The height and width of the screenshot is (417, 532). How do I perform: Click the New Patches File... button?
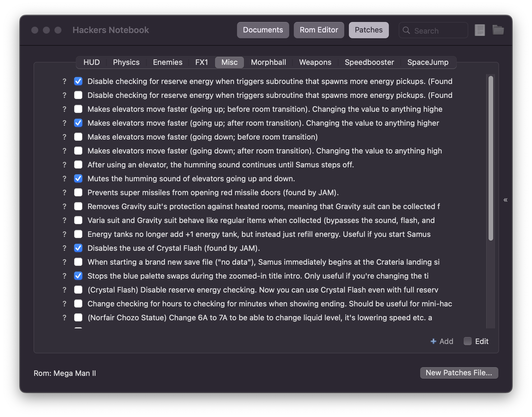coord(459,373)
